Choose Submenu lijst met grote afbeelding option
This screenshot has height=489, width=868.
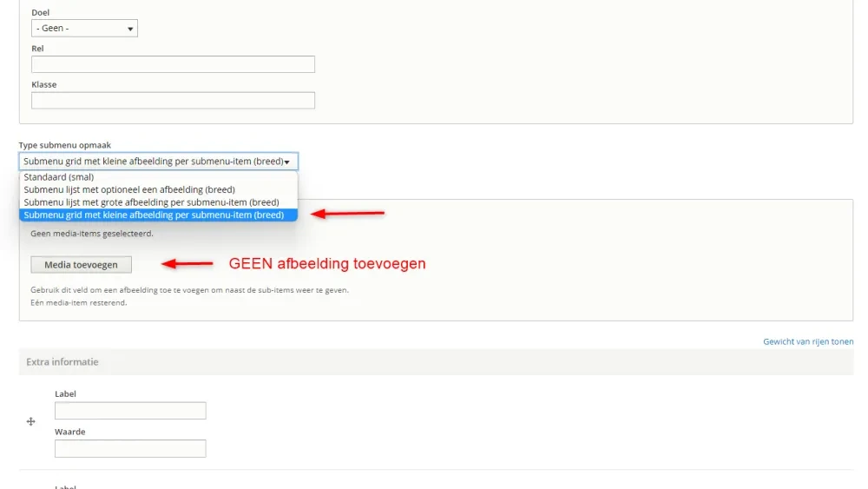(x=158, y=202)
